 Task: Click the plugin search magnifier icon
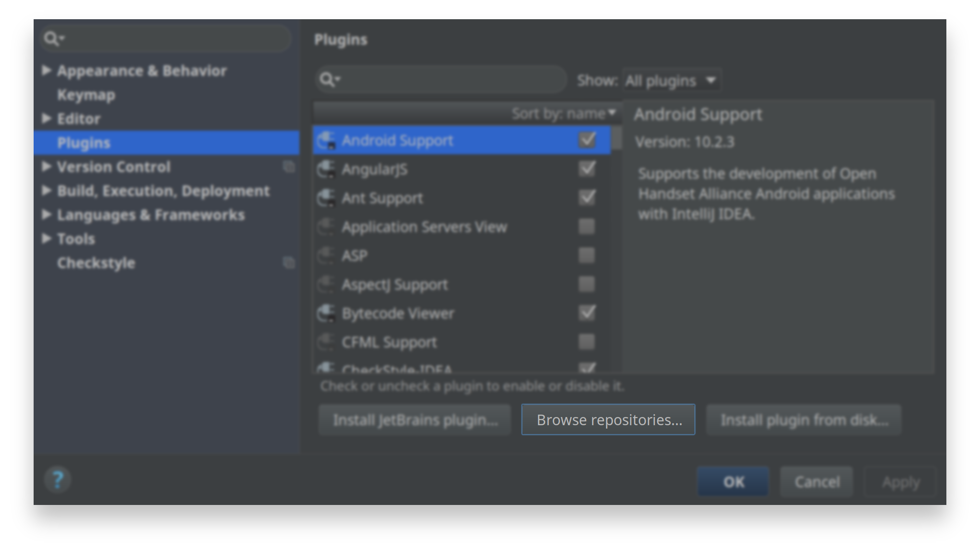pyautogui.click(x=328, y=79)
